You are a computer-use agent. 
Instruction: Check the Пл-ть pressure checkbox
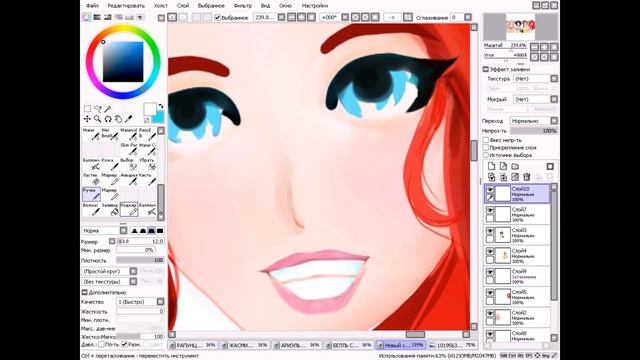[101, 344]
